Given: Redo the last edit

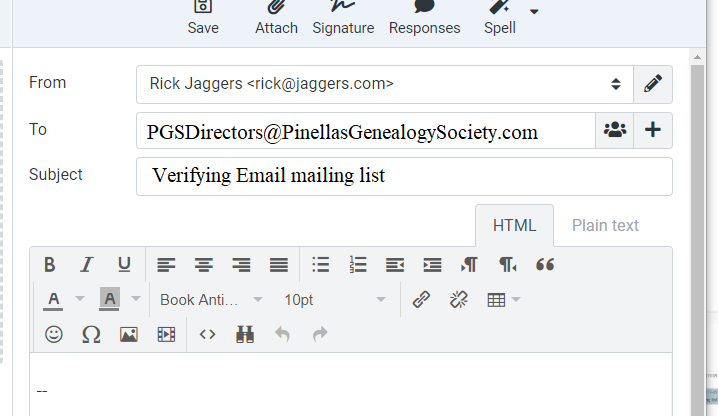Looking at the screenshot, I should click(320, 334).
